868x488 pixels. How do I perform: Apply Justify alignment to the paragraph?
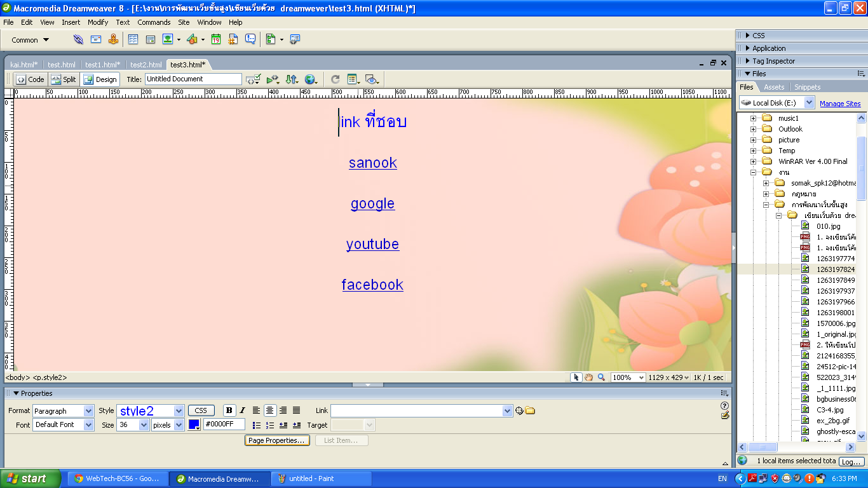click(296, 410)
